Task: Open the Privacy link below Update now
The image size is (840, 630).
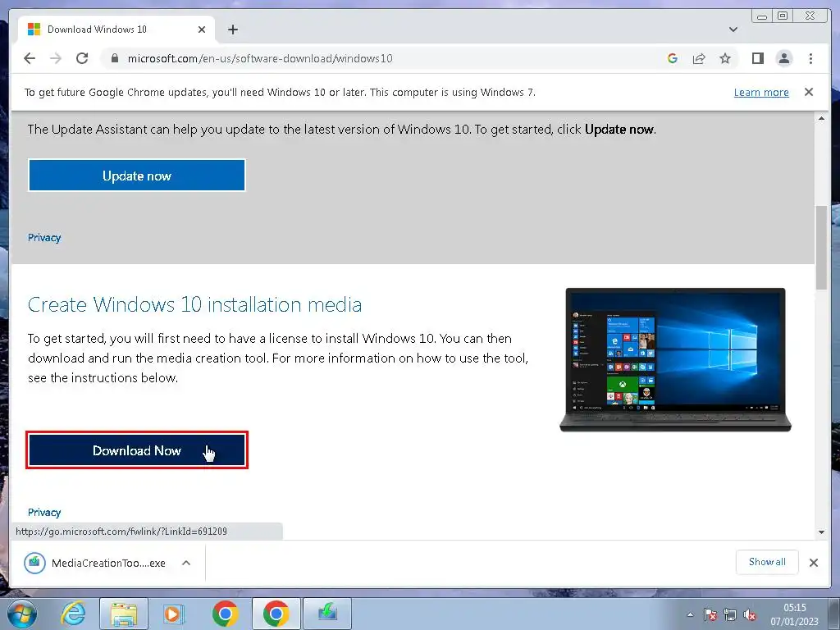Action: click(44, 237)
